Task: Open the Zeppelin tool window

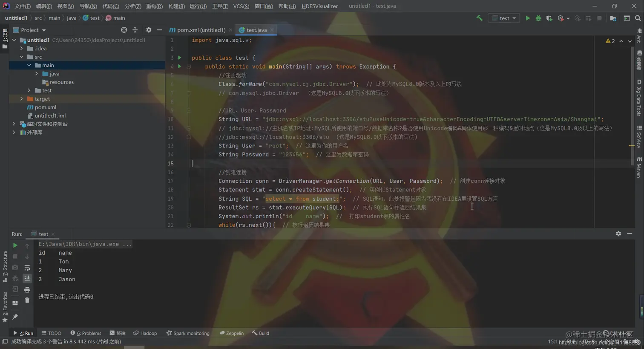Action: point(231,333)
